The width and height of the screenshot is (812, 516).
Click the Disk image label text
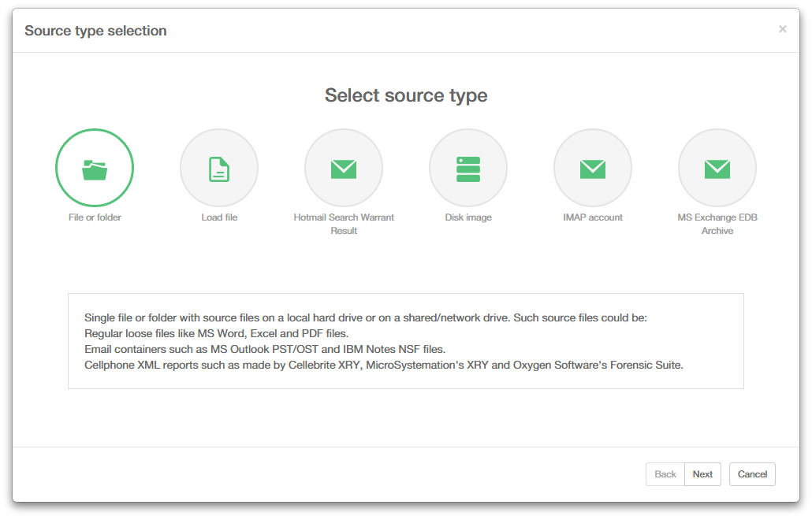click(468, 217)
